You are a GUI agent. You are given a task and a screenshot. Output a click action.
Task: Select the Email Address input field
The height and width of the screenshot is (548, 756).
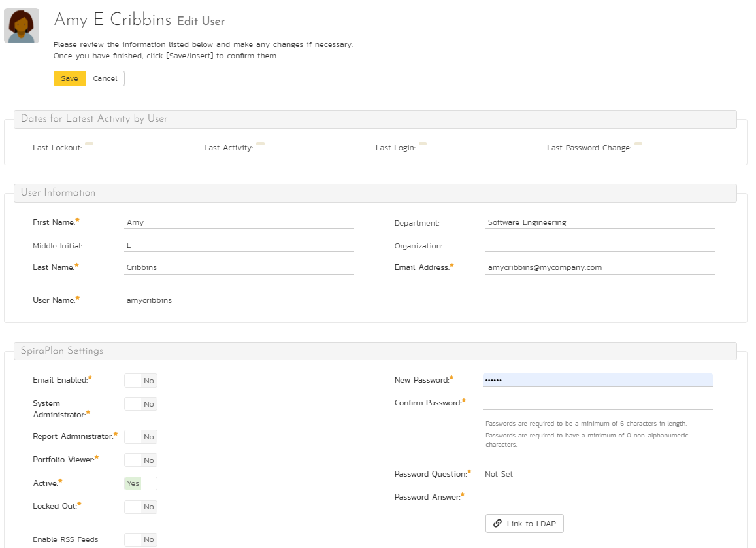pyautogui.click(x=600, y=267)
